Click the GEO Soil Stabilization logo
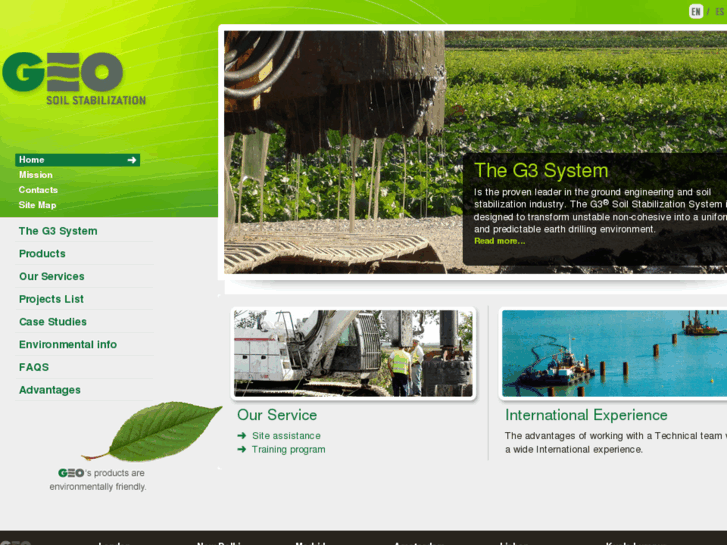727x545 pixels. pos(74,78)
